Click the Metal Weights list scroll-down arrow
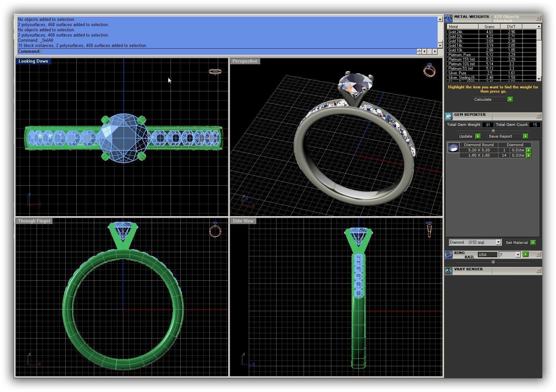The image size is (556, 392). (539, 79)
